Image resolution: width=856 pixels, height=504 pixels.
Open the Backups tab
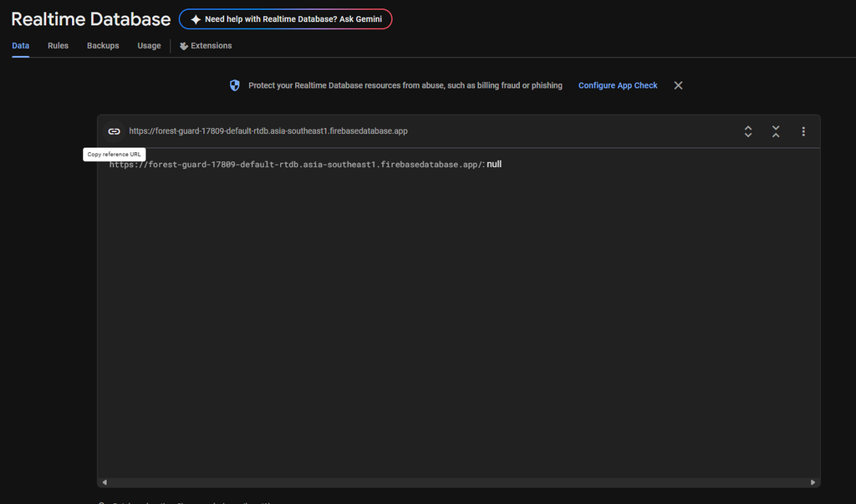[103, 46]
